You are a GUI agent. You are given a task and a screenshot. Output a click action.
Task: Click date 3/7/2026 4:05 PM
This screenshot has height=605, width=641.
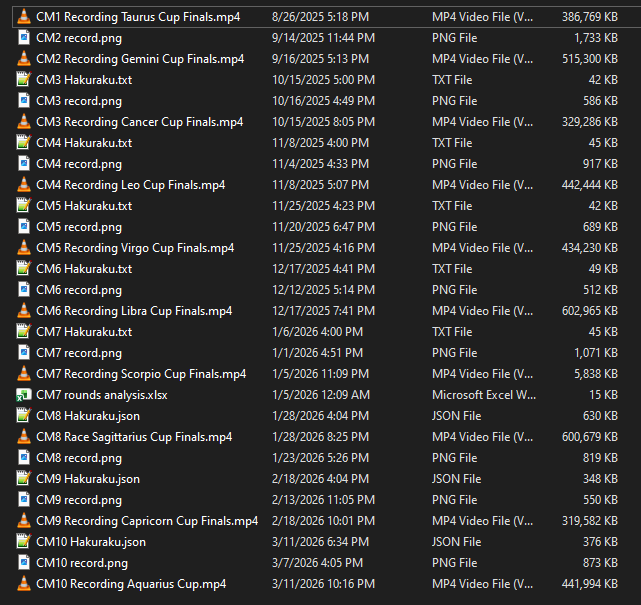(318, 562)
